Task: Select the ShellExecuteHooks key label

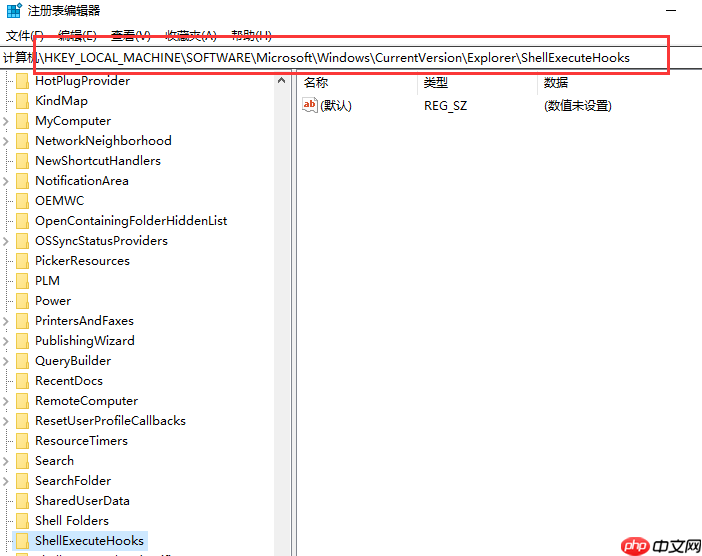Action: click(90, 541)
